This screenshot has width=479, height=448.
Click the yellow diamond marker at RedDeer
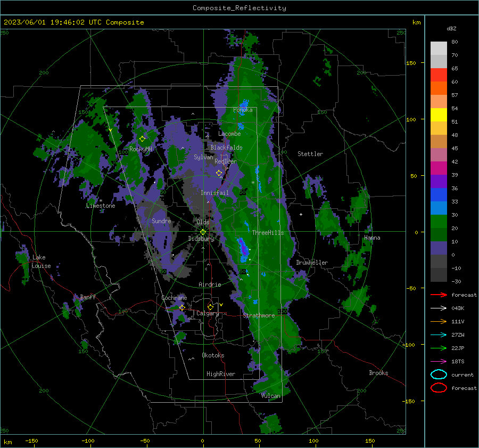pos(219,173)
